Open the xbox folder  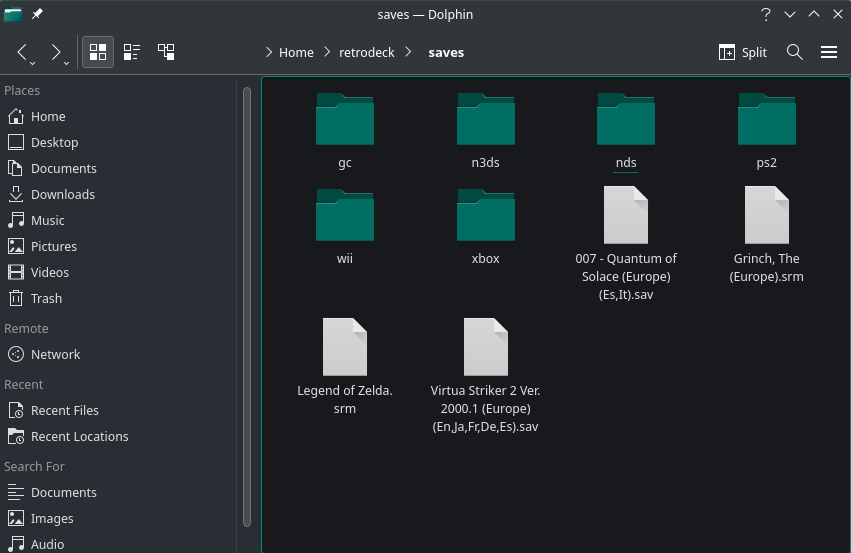485,215
